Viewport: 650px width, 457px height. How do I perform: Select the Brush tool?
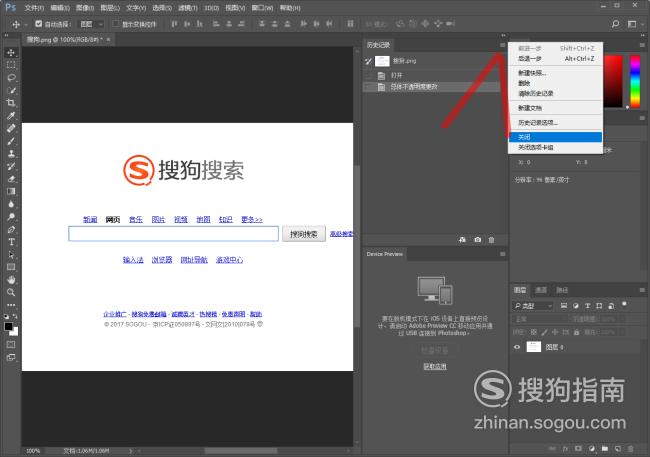click(x=11, y=141)
